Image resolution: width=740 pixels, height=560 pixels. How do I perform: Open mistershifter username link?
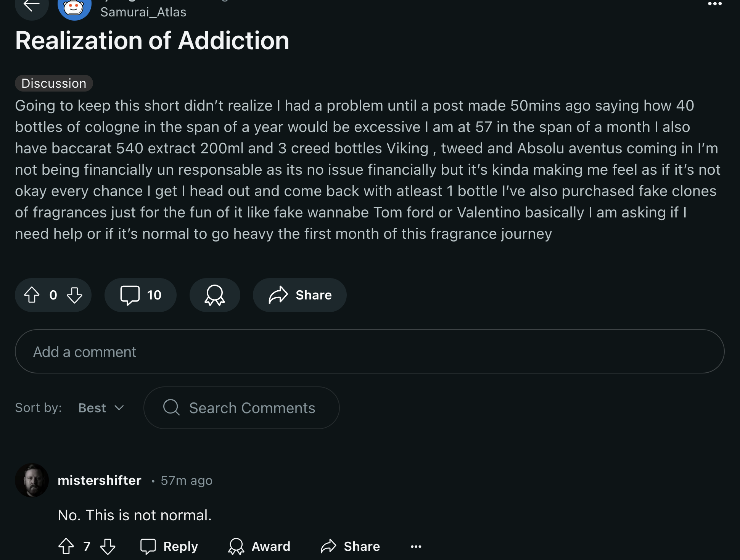(100, 480)
